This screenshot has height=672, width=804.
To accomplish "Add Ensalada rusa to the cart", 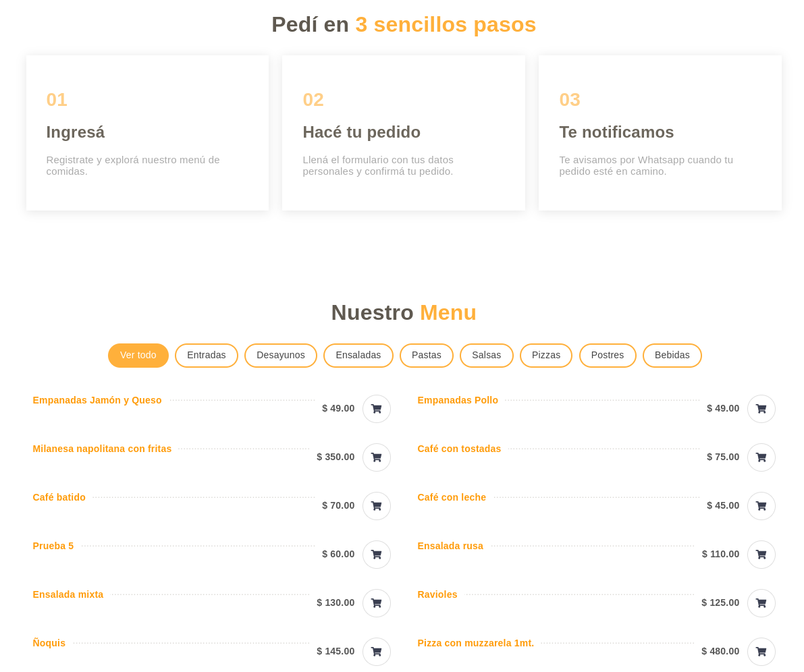I will (x=761, y=555).
